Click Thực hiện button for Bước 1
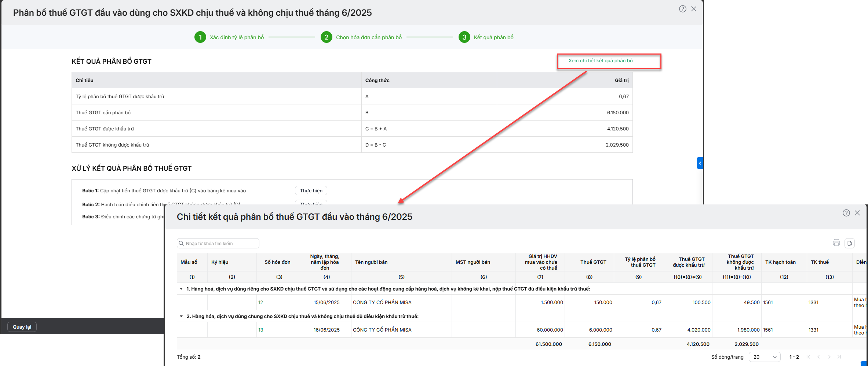 [311, 191]
